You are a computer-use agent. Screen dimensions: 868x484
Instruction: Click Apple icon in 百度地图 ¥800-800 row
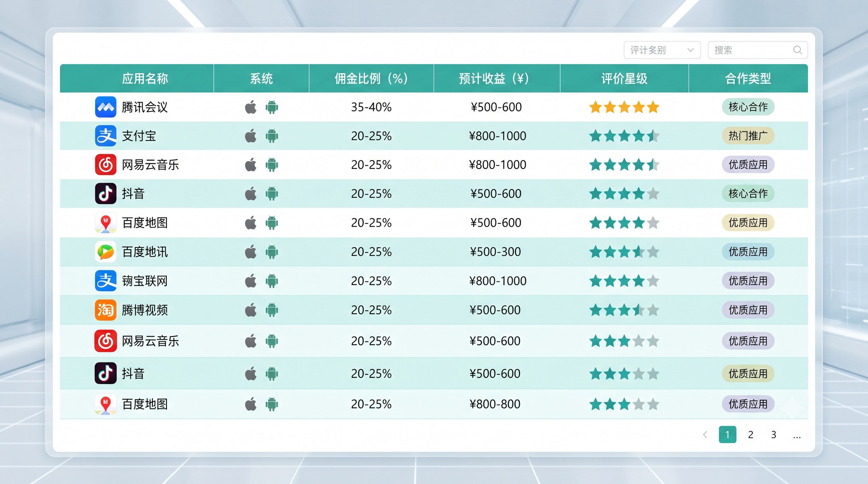pos(251,404)
